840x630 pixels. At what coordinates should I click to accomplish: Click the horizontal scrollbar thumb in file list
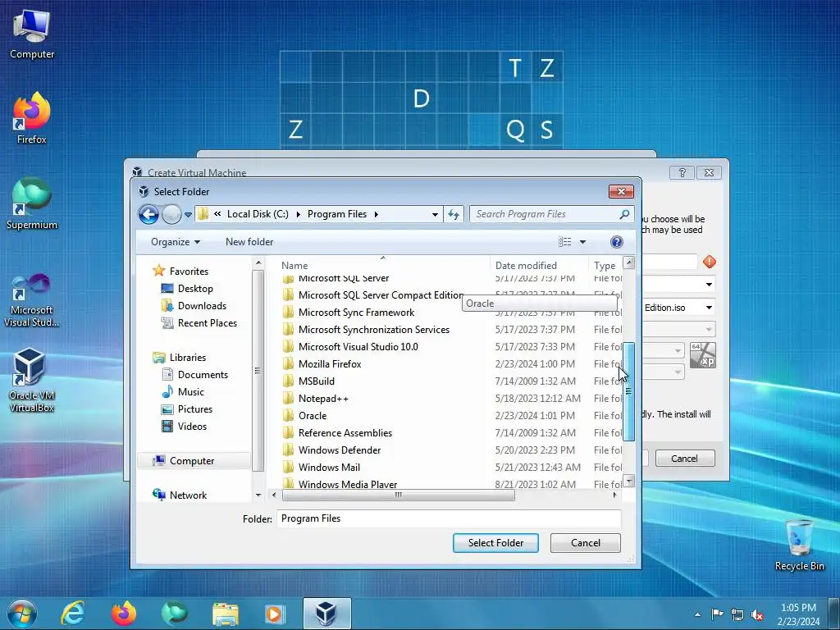[398, 495]
